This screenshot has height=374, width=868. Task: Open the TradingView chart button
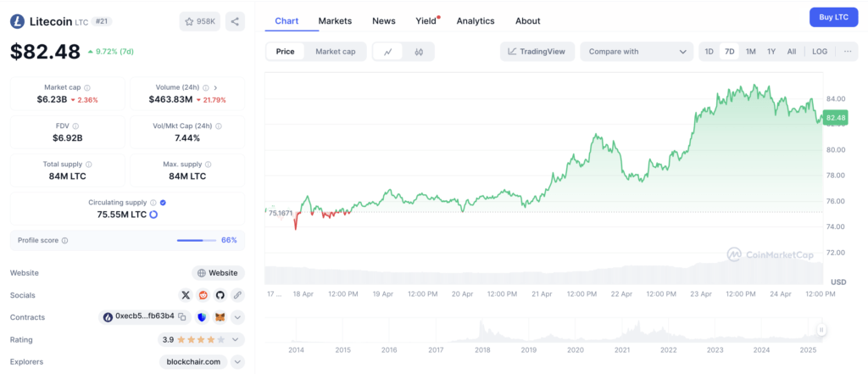pyautogui.click(x=537, y=52)
